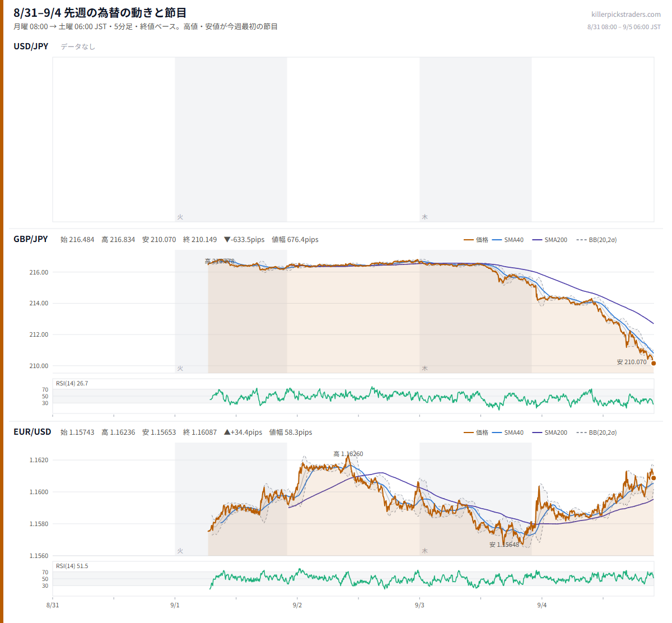Screen dimensions: 672x623
Task: Click the 70 level on GBP/JPY RSI panel
Action: point(45,389)
